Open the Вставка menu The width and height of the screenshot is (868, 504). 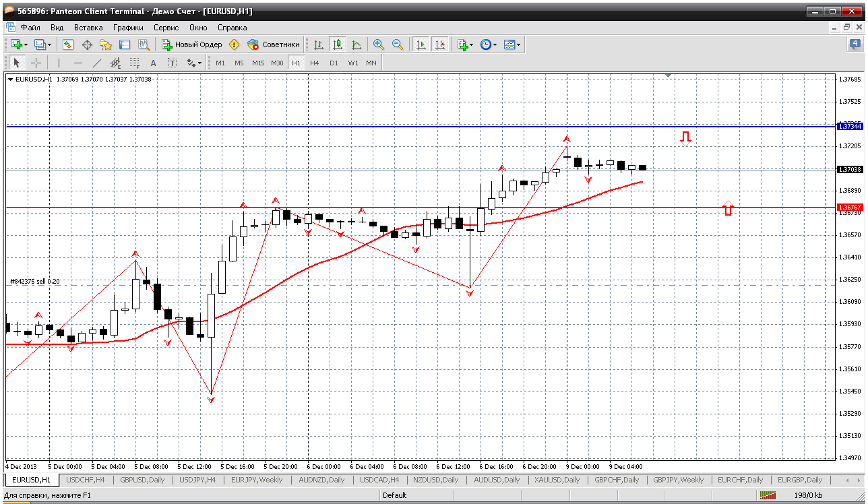click(88, 28)
